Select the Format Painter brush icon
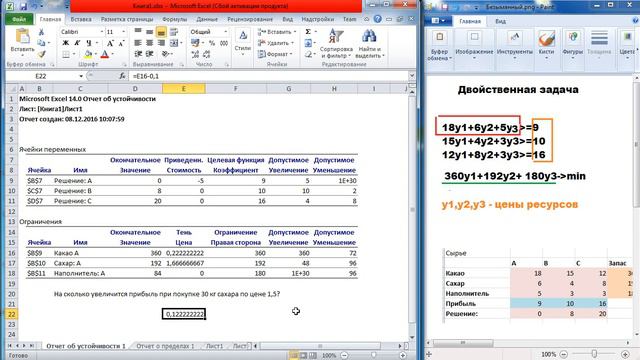 pyautogui.click(x=41, y=54)
